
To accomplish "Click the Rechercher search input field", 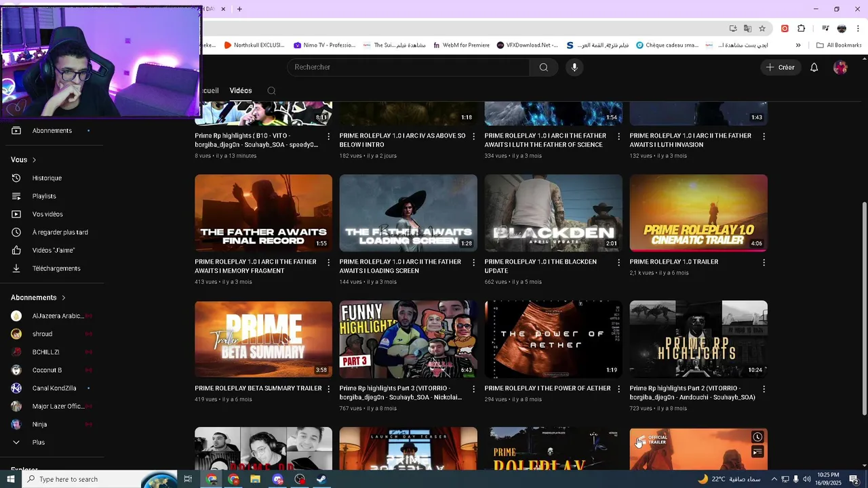I will (x=408, y=67).
